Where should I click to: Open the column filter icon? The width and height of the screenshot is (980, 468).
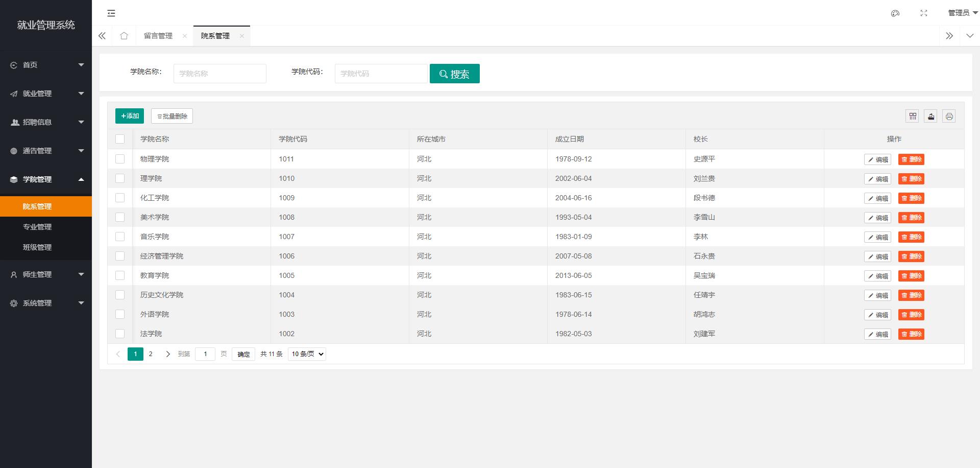(x=913, y=116)
